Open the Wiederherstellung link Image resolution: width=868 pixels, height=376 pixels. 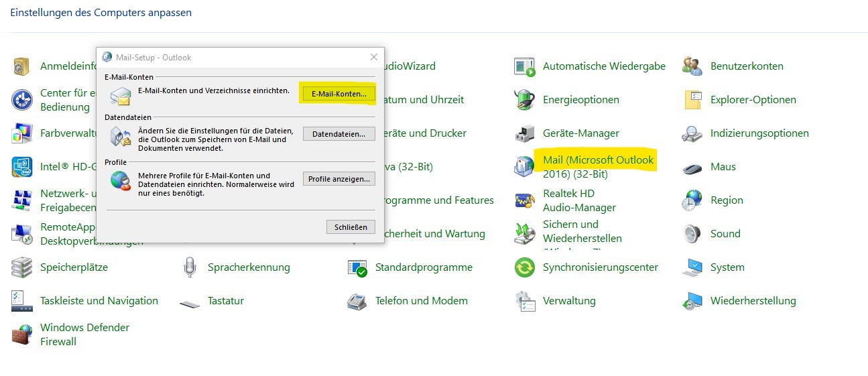tap(753, 301)
